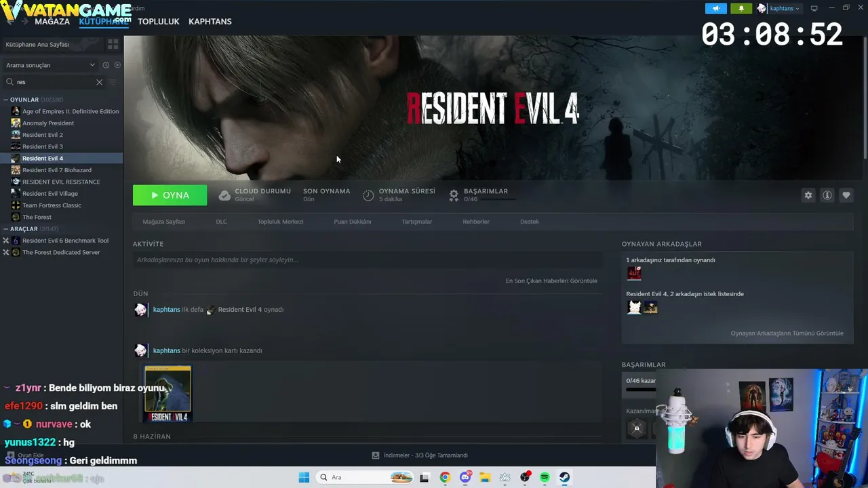Open the Destek tab
Screen dimensions: 868x488
[530, 222]
